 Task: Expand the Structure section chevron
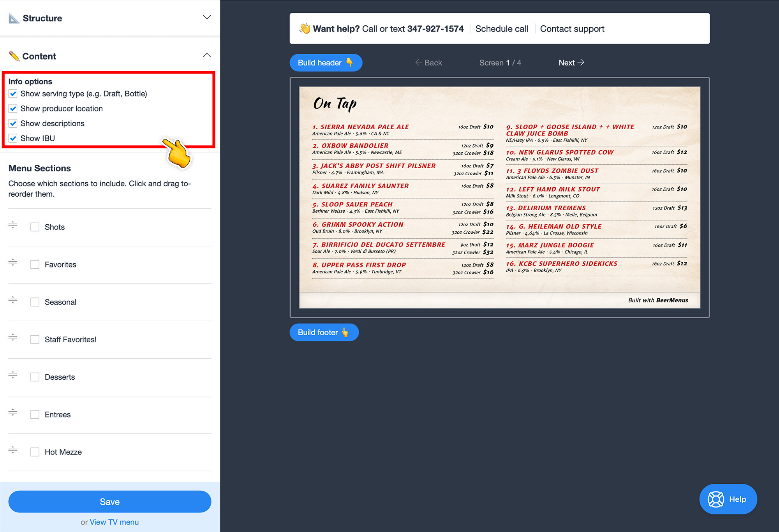click(207, 18)
